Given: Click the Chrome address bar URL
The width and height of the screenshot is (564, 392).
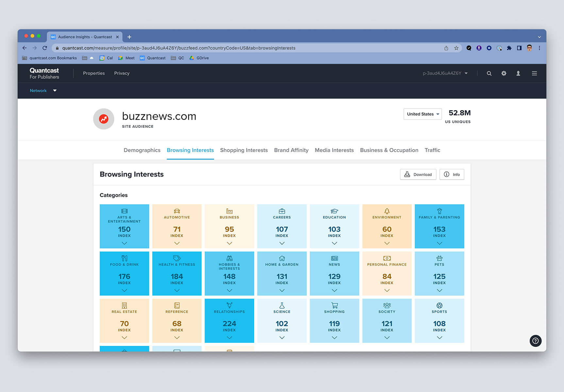Looking at the screenshot, I should [178, 48].
